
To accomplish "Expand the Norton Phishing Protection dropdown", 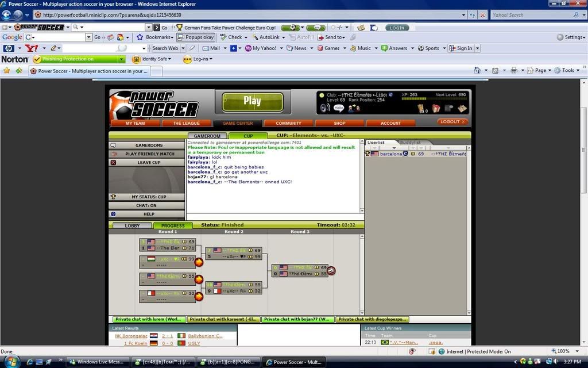I will point(121,59).
